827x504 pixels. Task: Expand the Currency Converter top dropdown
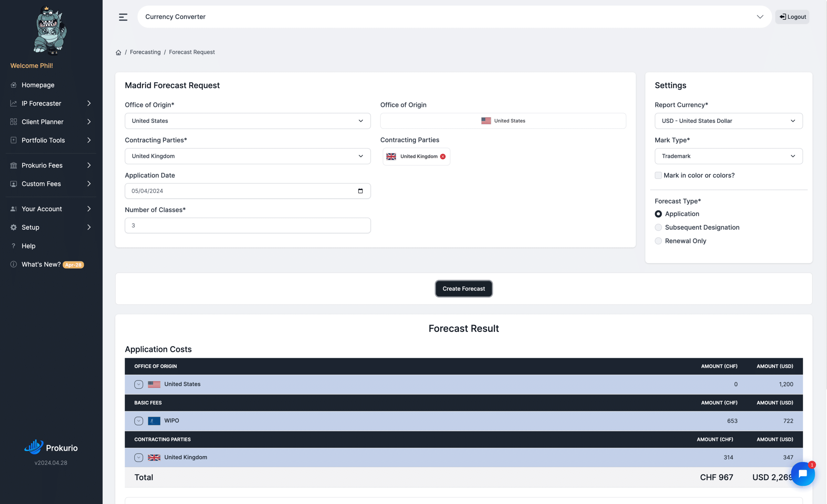pos(760,17)
